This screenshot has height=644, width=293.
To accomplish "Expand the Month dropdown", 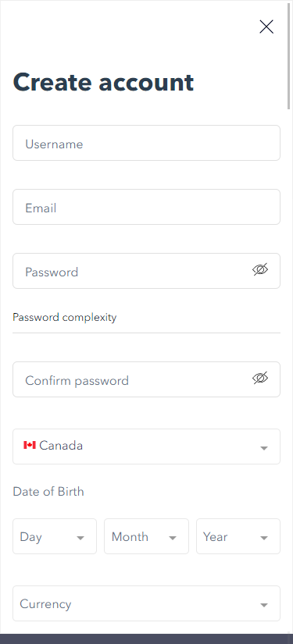I will pyautogui.click(x=146, y=536).
